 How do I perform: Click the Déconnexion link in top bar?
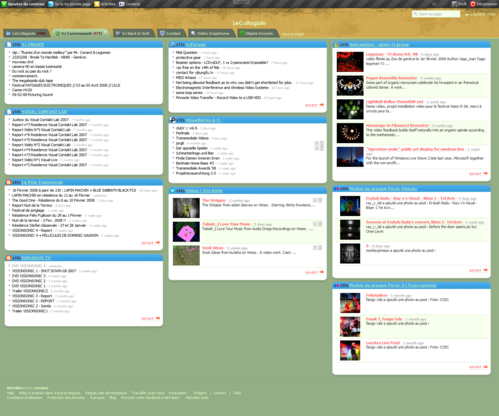(486, 4)
